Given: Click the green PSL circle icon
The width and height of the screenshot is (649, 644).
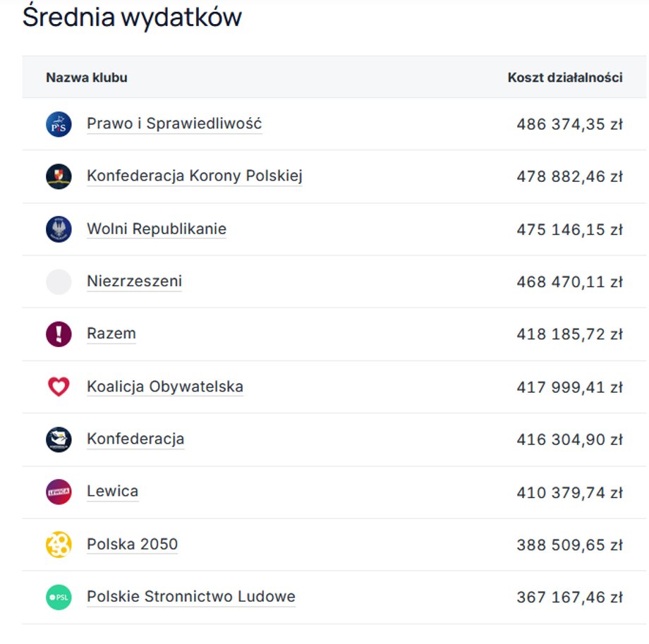Looking at the screenshot, I should click(x=59, y=596).
